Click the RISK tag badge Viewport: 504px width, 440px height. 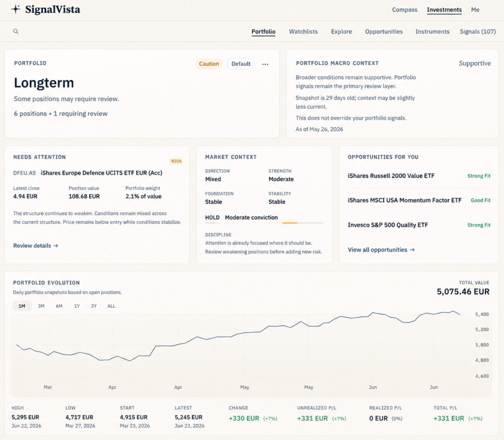(x=176, y=161)
